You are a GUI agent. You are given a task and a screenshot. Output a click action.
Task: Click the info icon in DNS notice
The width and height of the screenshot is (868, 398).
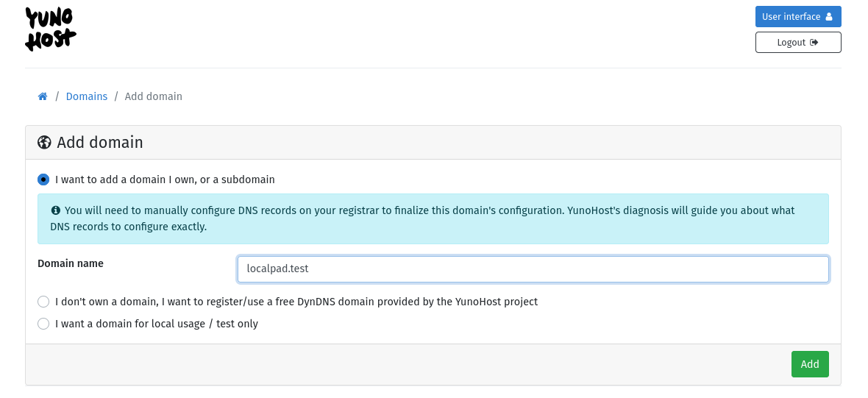point(55,210)
